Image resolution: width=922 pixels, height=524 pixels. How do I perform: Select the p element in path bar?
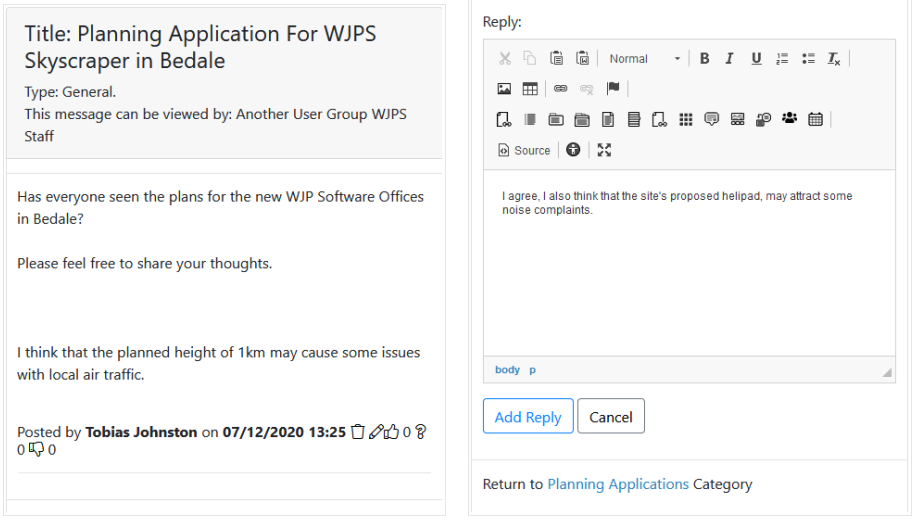point(533,370)
